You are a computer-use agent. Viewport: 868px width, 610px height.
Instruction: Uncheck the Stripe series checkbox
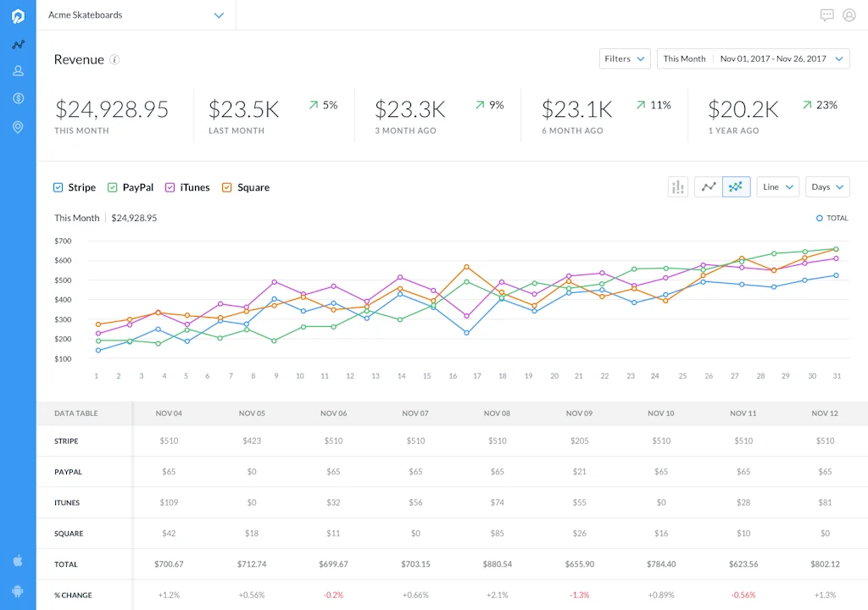(x=58, y=187)
